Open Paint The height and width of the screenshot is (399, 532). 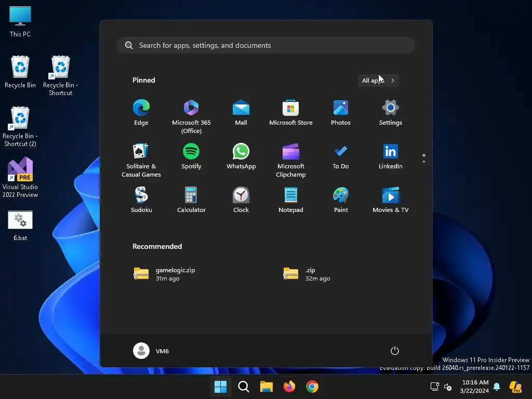tap(341, 200)
